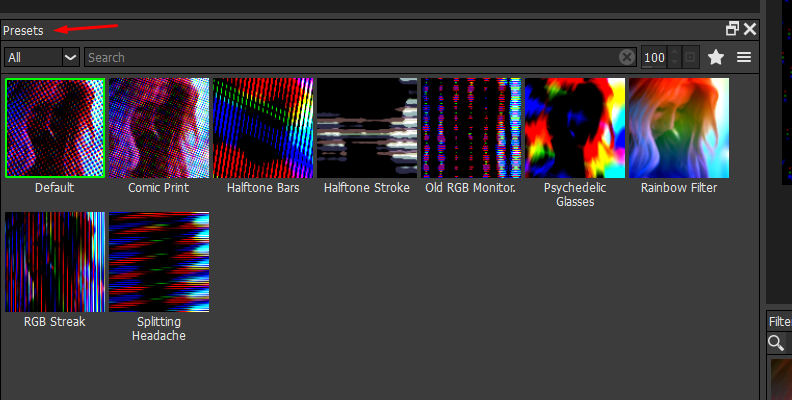Click the Presets panel title
Screen dimensions: 792x400
tap(23, 31)
